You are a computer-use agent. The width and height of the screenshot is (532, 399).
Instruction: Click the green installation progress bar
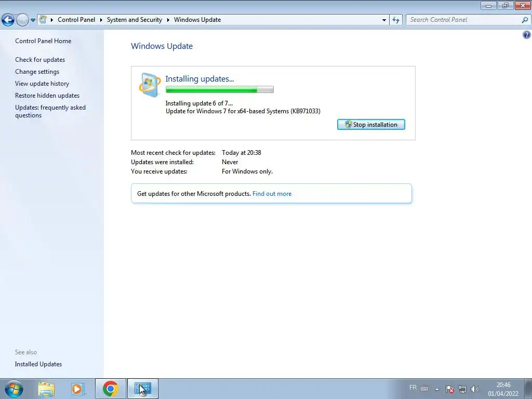220,89
